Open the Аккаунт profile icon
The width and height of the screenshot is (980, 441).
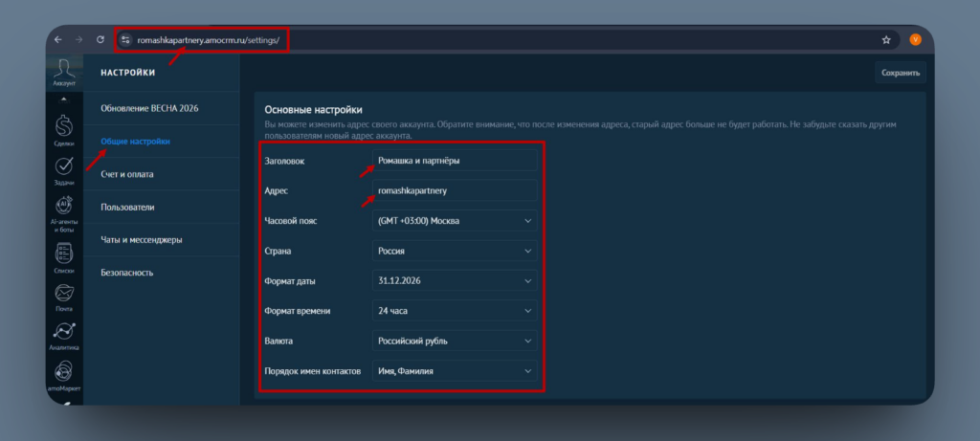64,73
